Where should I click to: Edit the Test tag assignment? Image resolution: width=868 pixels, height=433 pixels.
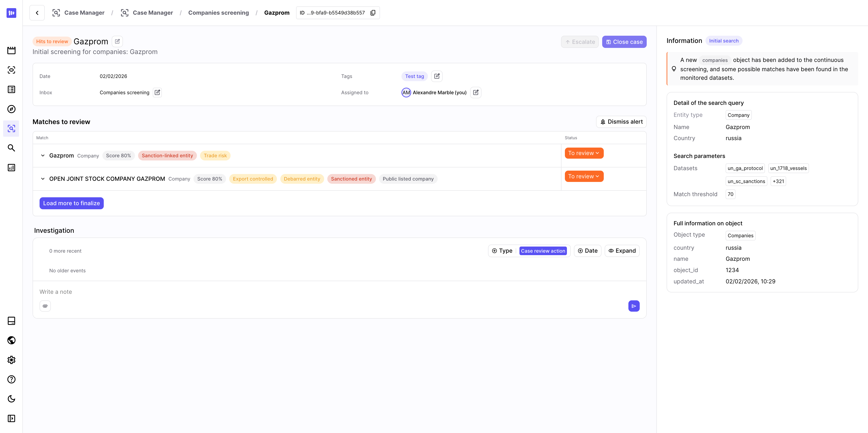pyautogui.click(x=437, y=76)
